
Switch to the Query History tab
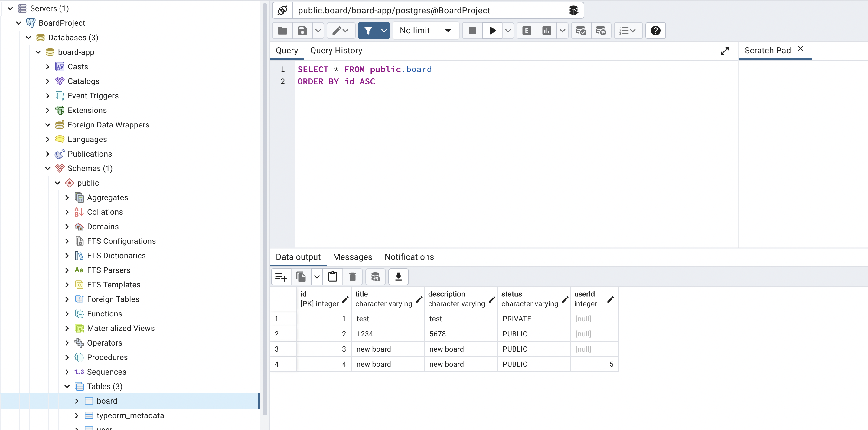[336, 51]
